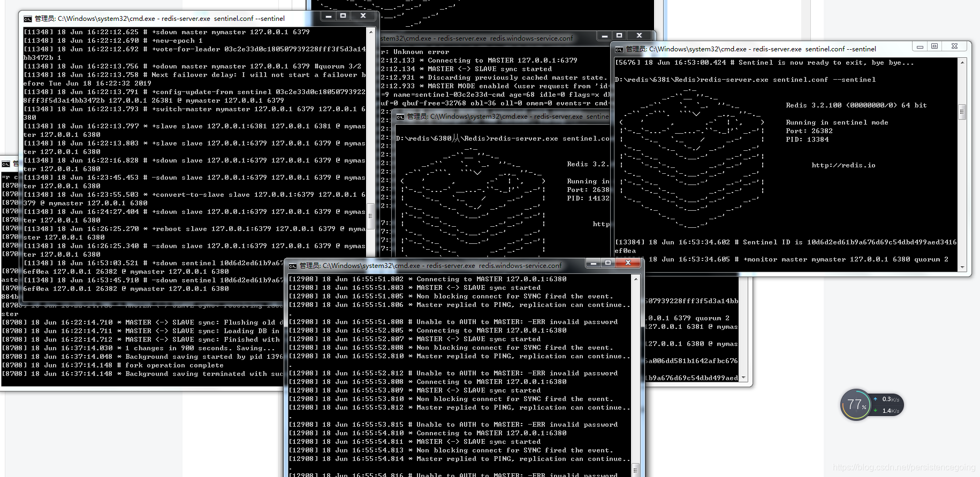Click 'PID: 13384' in right window
The height and width of the screenshot is (477, 980).
(x=807, y=140)
